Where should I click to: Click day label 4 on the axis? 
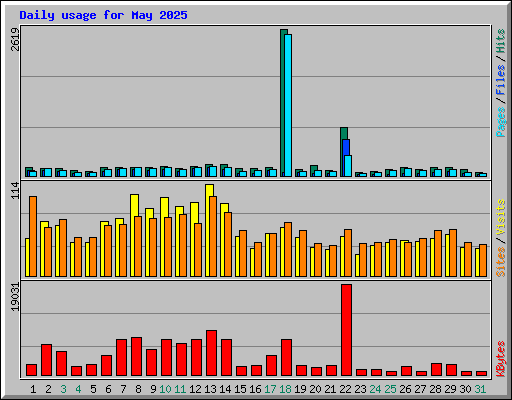(78, 389)
